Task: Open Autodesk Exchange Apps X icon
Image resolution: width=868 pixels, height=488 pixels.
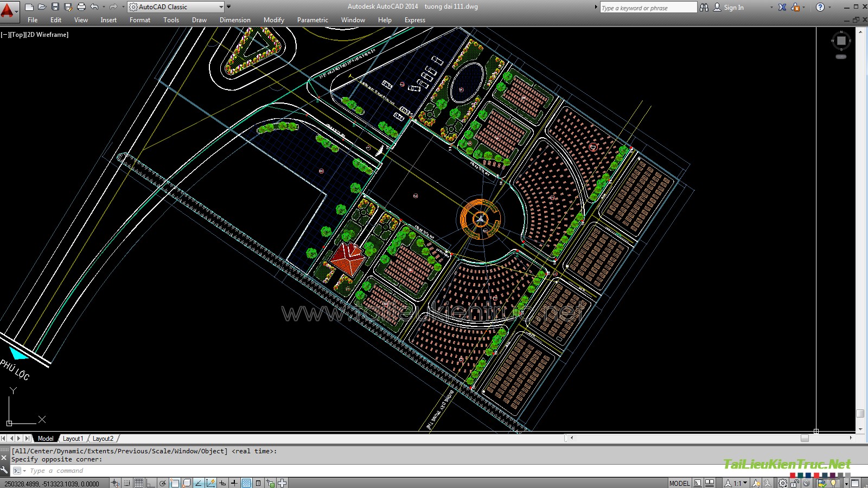Action: point(782,7)
